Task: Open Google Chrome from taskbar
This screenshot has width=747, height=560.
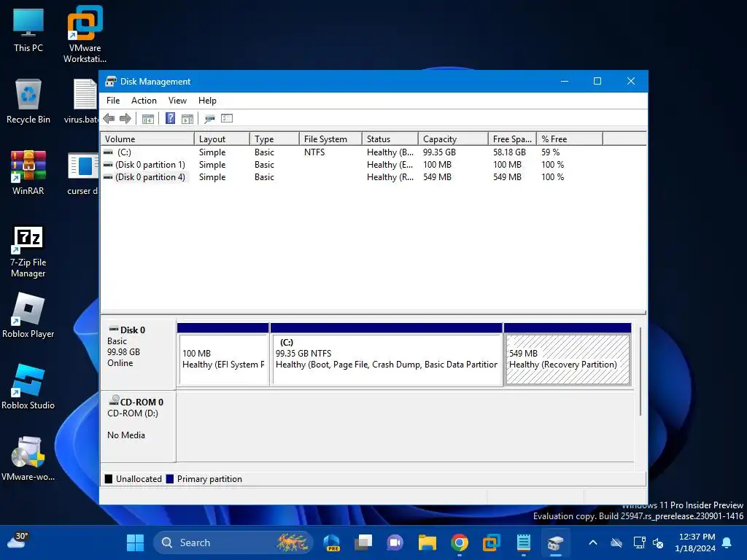Action: point(460,542)
